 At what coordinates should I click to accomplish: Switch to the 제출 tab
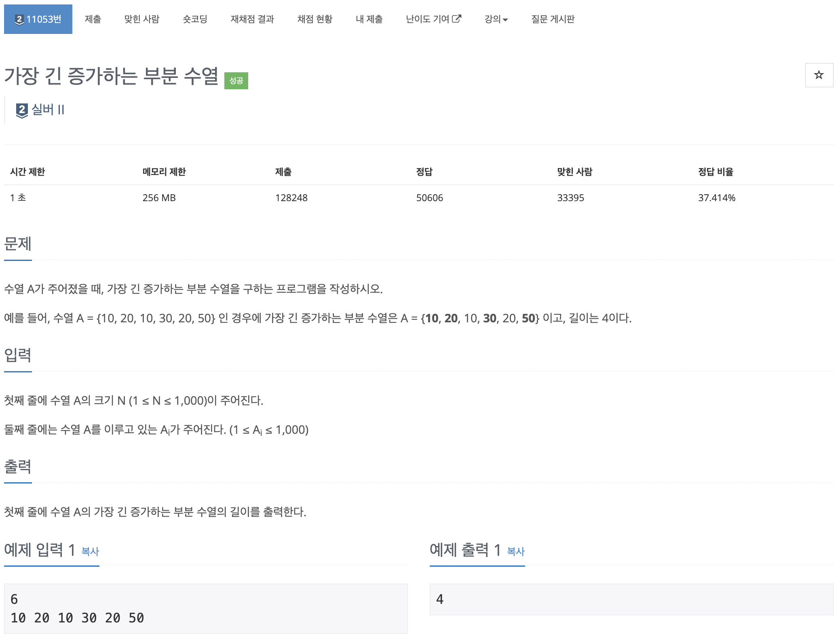93,19
